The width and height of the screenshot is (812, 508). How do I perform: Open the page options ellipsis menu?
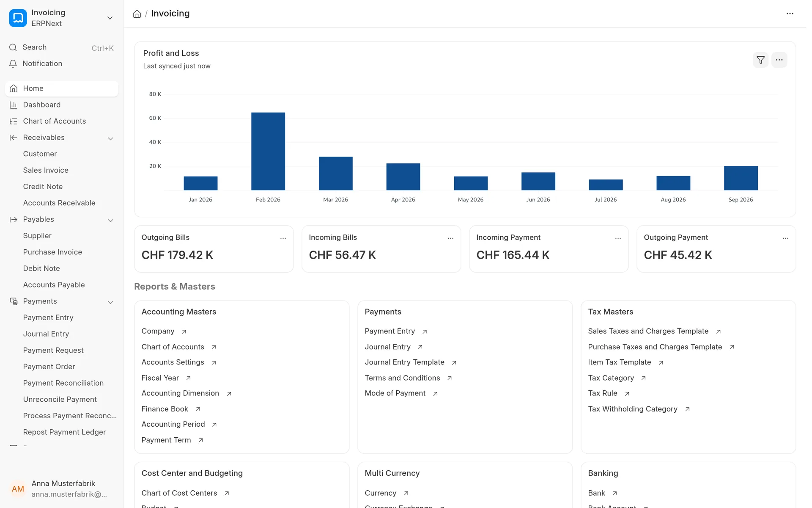pos(790,14)
